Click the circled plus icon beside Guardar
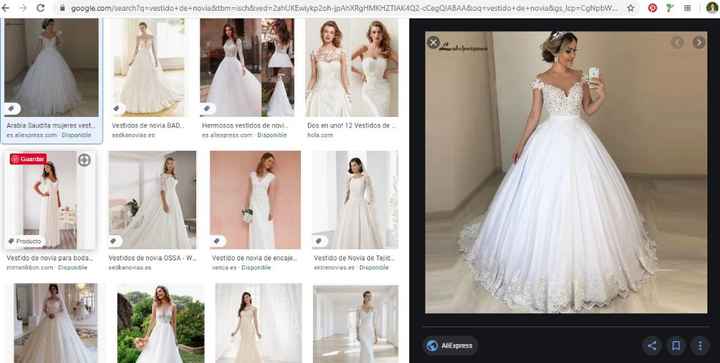Viewport: 720px width, 363px height. 84,160
